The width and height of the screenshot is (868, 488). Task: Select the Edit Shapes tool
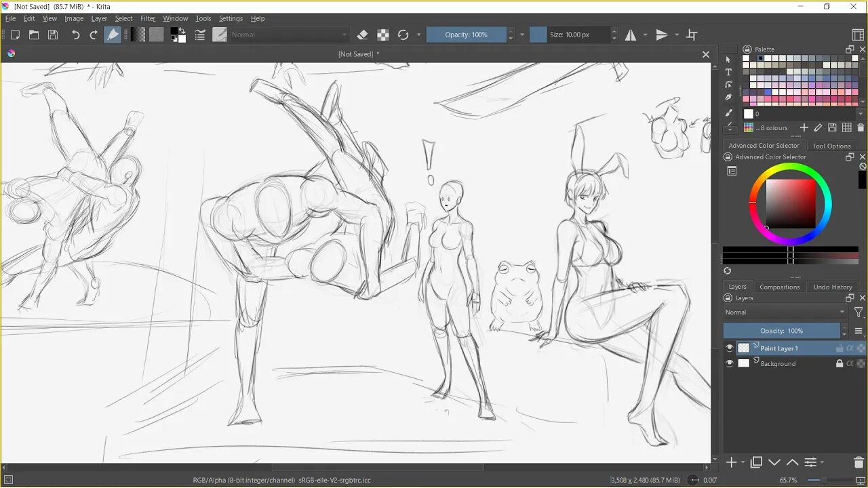click(728, 85)
